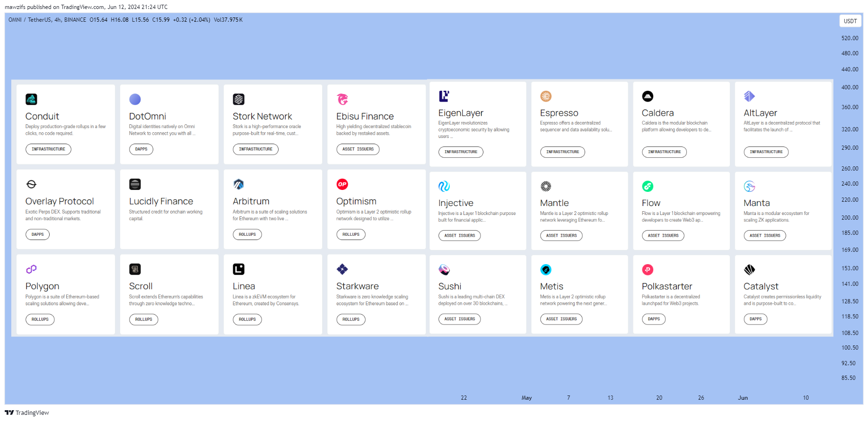Click the ASSET ISSUERS tag under Flow
868x421 pixels.
[663, 236]
